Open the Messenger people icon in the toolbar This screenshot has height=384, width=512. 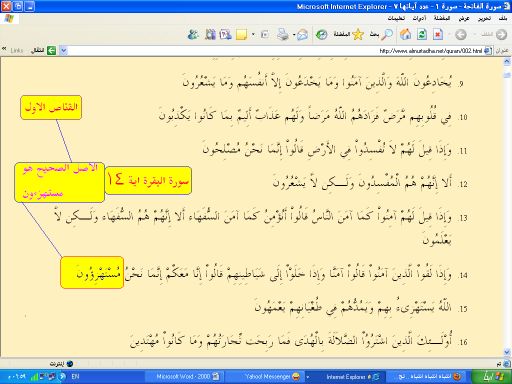[x=193, y=34]
